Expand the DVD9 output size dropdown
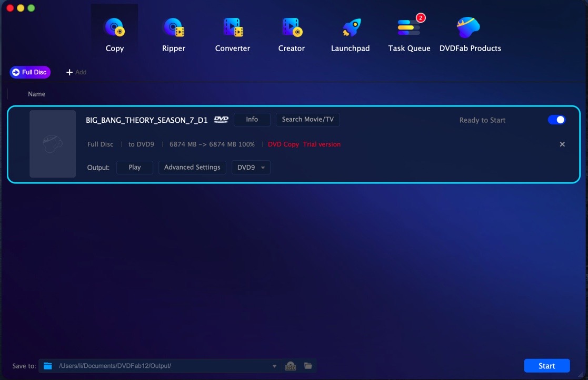This screenshot has width=588, height=380. pyautogui.click(x=251, y=168)
